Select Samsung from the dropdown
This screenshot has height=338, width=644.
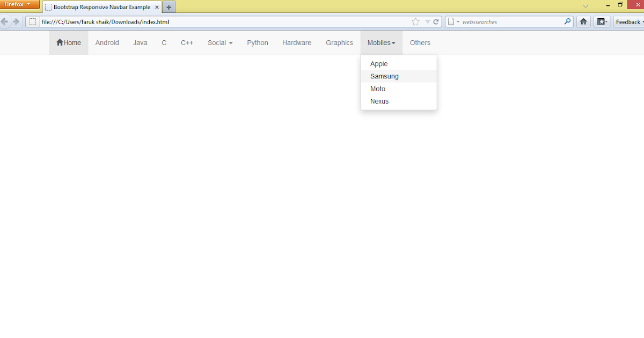pos(384,76)
